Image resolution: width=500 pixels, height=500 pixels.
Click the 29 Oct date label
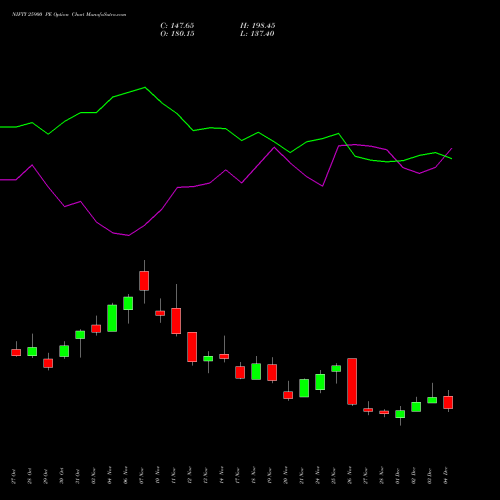[46, 476]
